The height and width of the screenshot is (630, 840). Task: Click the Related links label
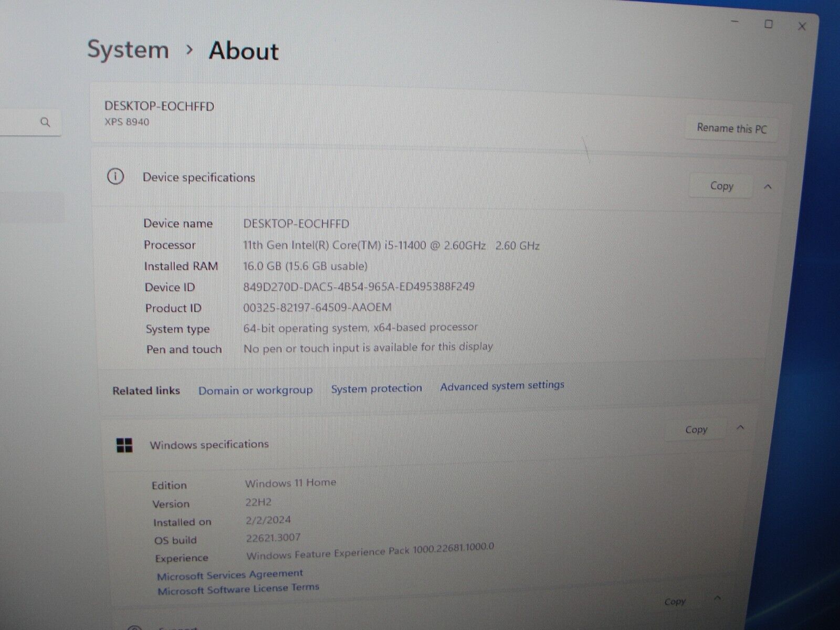[x=146, y=391]
